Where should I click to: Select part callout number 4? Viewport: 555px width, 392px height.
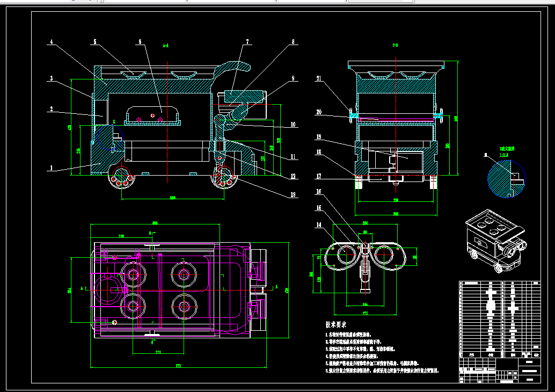click(x=52, y=42)
